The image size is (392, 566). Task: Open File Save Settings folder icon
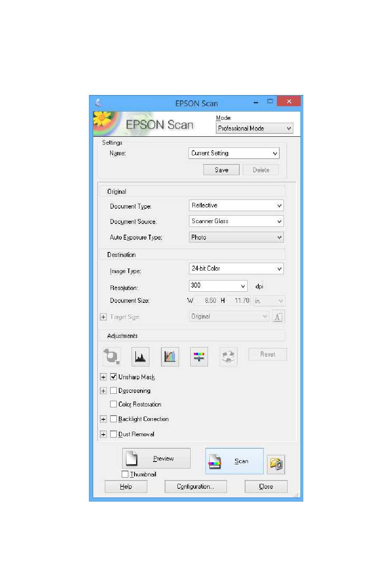click(x=276, y=464)
